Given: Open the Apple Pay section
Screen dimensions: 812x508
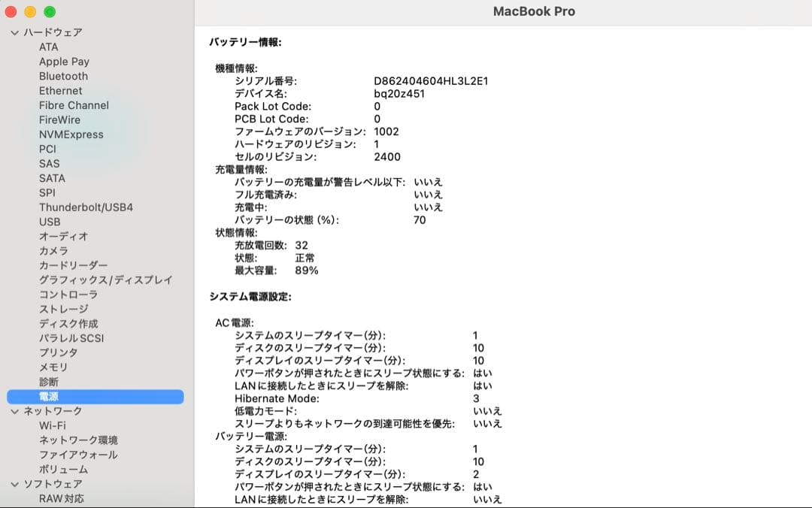Looking at the screenshot, I should pos(64,62).
